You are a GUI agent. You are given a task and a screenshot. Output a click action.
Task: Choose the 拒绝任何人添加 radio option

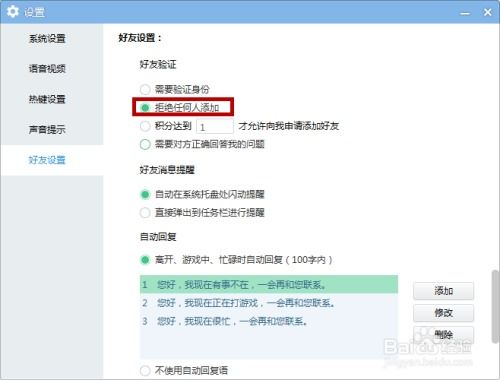click(145, 108)
